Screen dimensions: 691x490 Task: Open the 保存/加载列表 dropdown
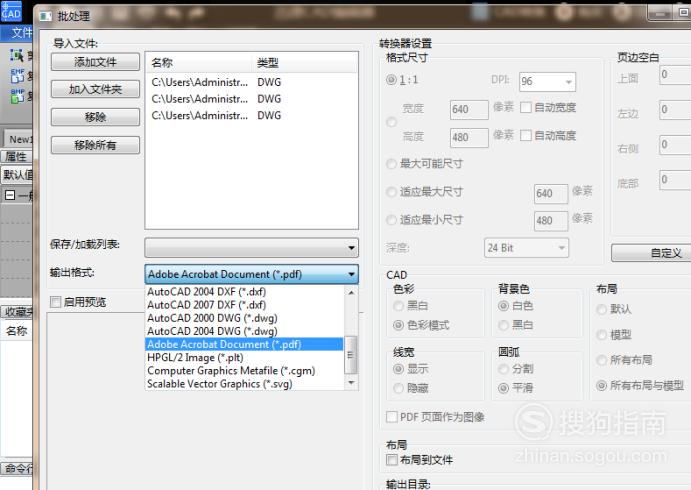(252, 248)
